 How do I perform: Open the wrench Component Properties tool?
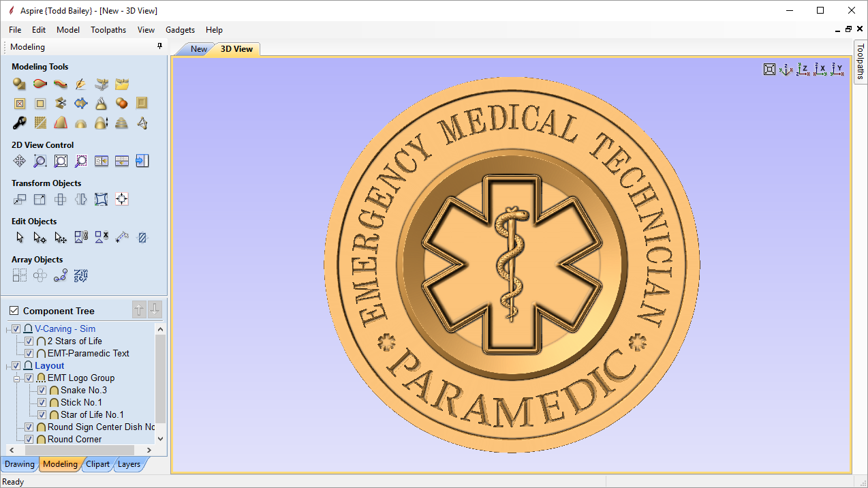pos(20,123)
